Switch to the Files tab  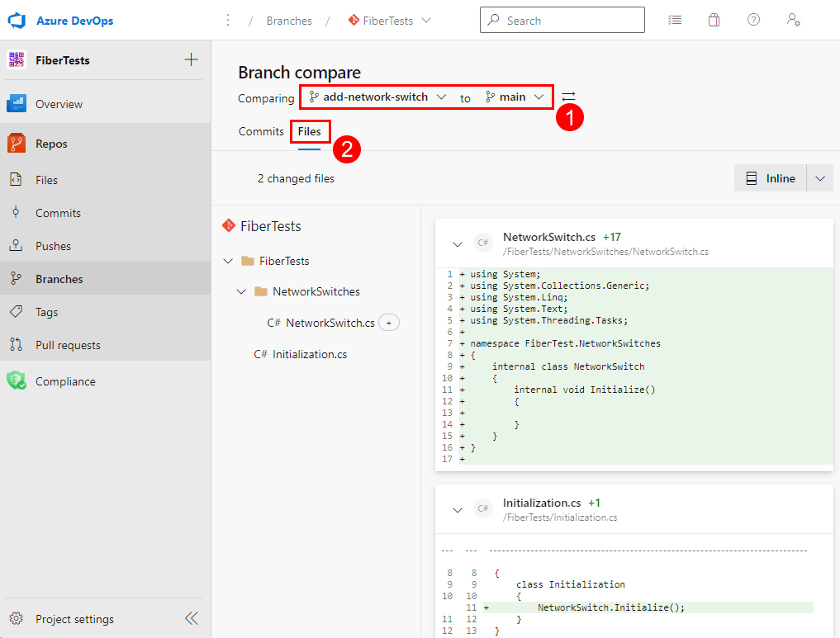310,131
